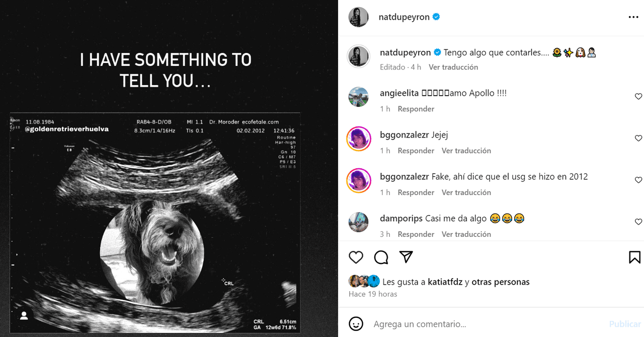Expand the translation with Ver traducción on the caption
The height and width of the screenshot is (337, 644).
pyautogui.click(x=453, y=66)
